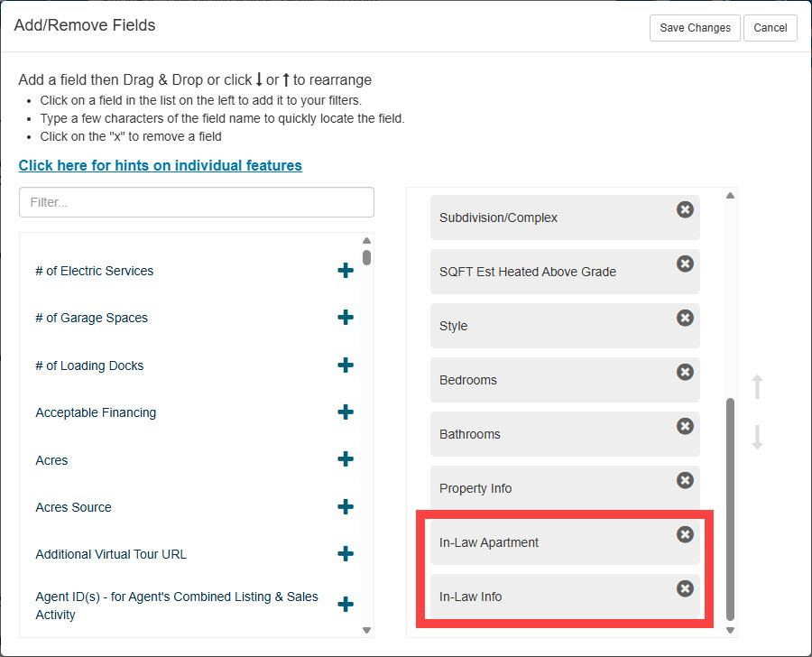812x657 pixels.
Task: Select the SQFT Est Heated Above Grade item
Action: pos(565,272)
